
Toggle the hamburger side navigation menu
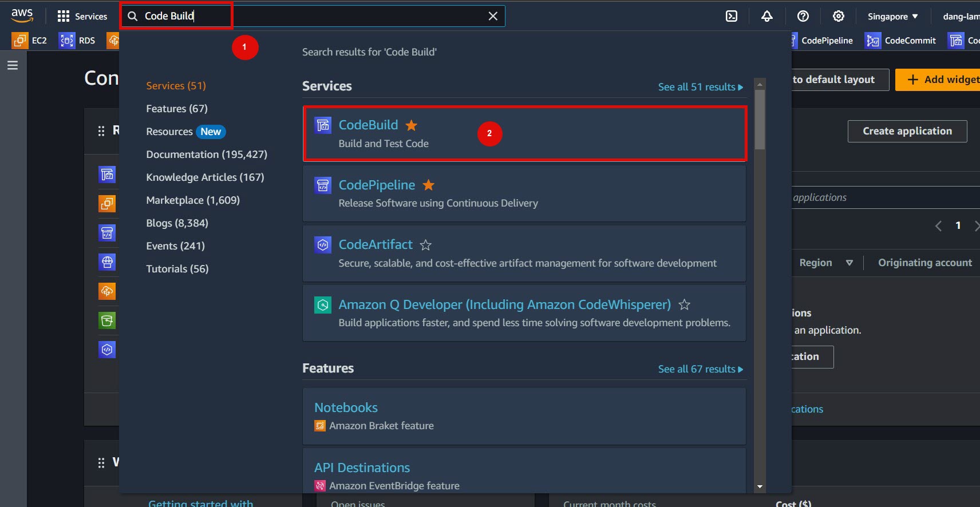(13, 65)
